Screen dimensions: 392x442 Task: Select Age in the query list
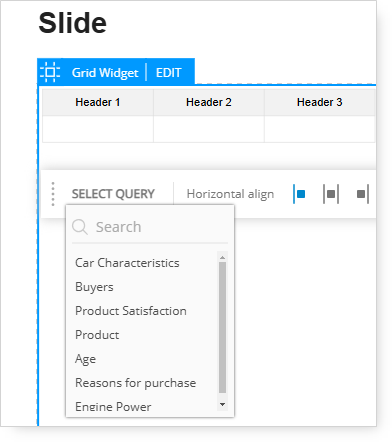point(85,359)
